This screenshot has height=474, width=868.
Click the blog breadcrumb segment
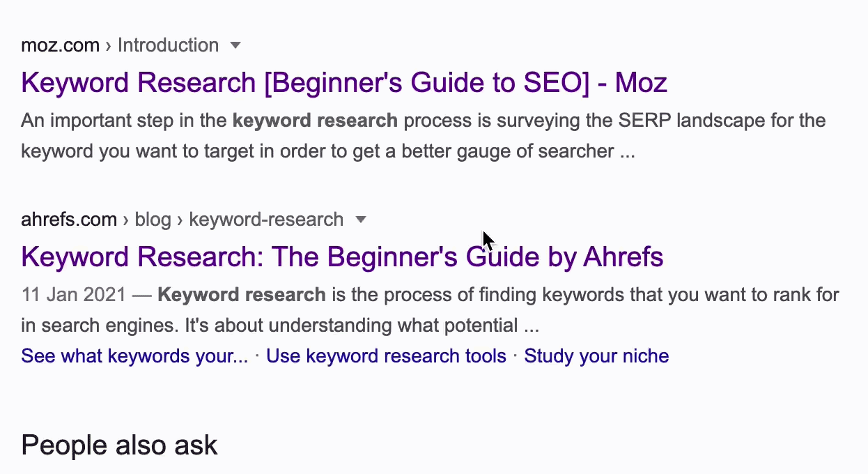click(153, 219)
